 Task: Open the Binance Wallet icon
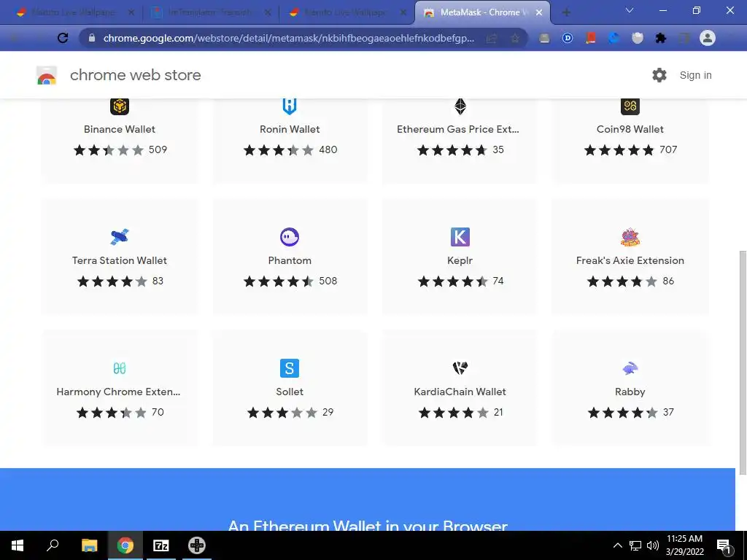pos(120,106)
